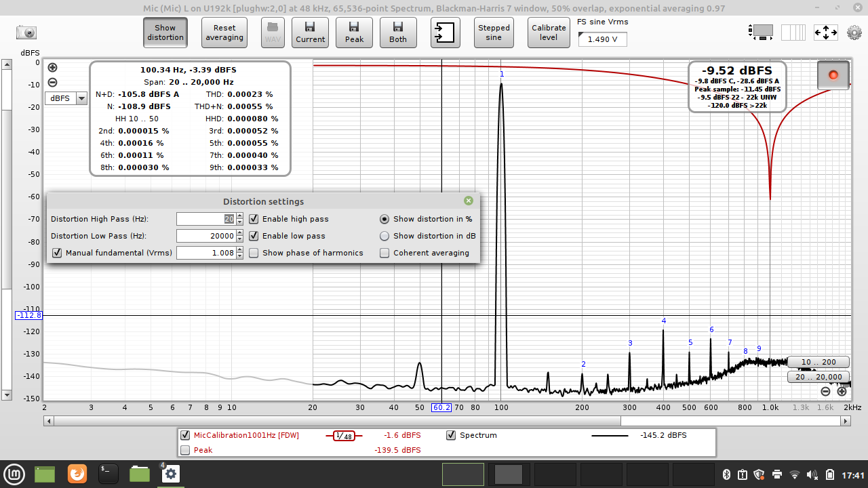Click the import-to-measurement arrow icon
Viewport: 868px width, 488px height.
(445, 33)
